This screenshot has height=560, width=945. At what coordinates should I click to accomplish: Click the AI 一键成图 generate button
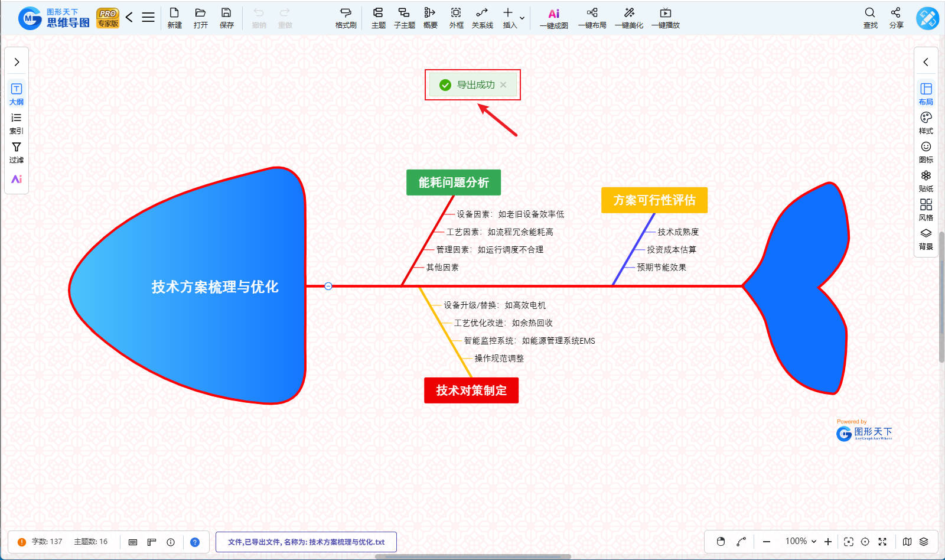[x=553, y=18]
